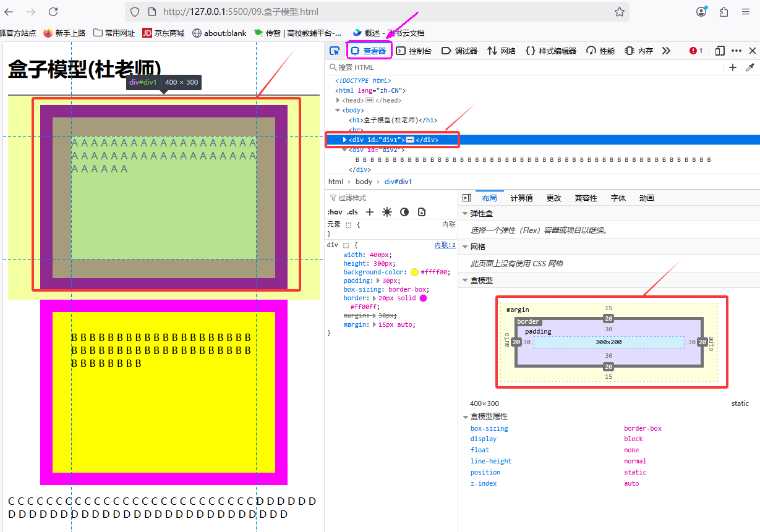The height and width of the screenshot is (532, 760).
Task: Activate the element picker tool
Action: [335, 51]
